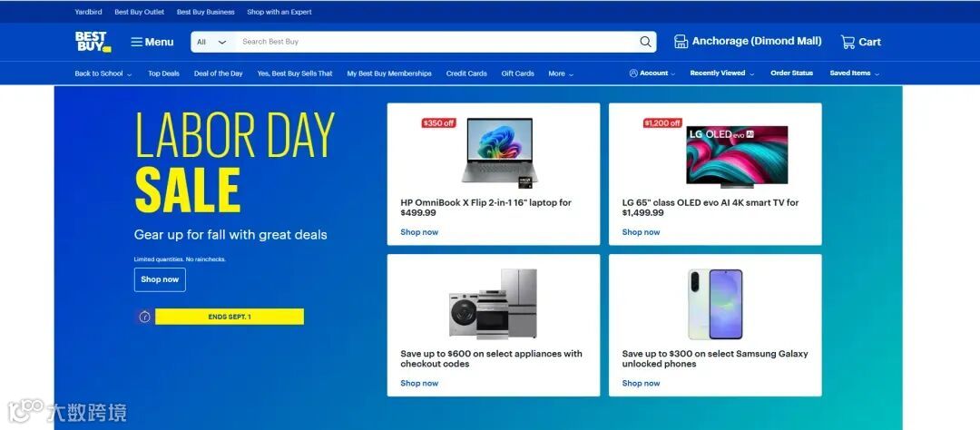Click the Best Buy logo
The width and height of the screenshot is (980, 430).
(93, 42)
